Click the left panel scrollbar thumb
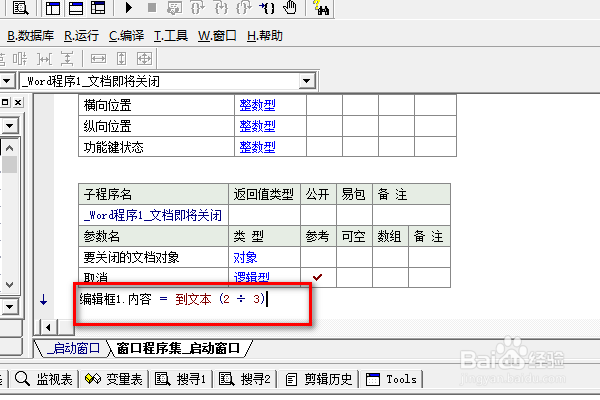The image size is (600, 400). tap(10, 165)
